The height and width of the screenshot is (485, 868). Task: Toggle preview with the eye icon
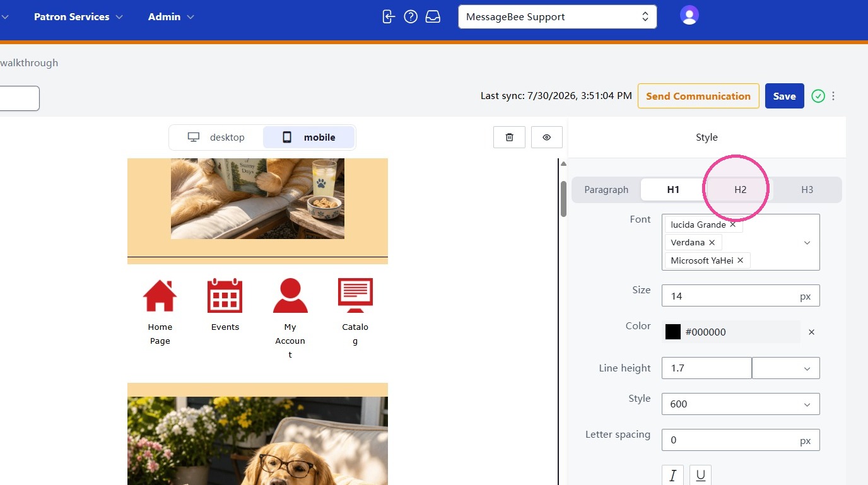[547, 137]
